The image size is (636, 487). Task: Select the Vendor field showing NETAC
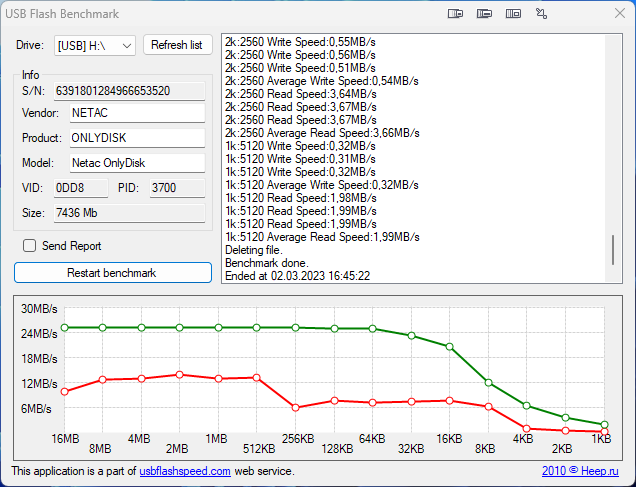(x=134, y=113)
